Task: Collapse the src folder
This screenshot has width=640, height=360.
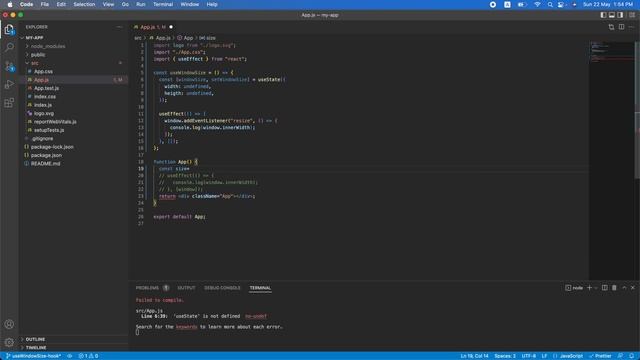Action: 34,63
